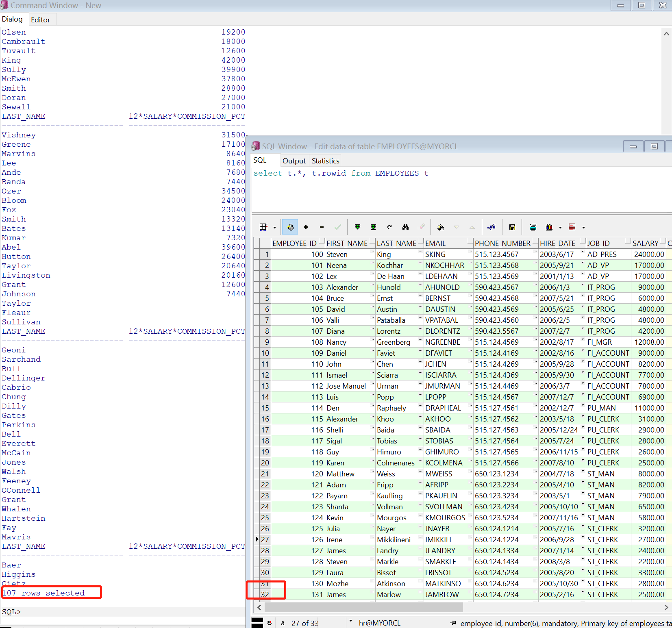Switch to the Statistics tab

[325, 161]
